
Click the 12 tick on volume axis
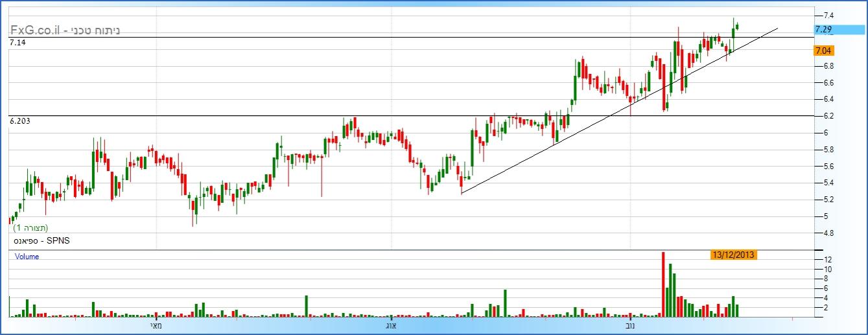828,259
